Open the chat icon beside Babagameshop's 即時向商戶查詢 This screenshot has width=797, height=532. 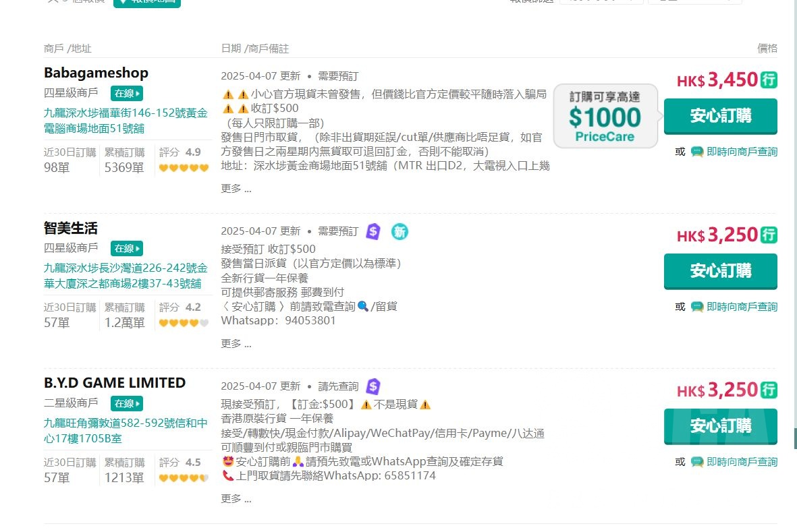[696, 152]
